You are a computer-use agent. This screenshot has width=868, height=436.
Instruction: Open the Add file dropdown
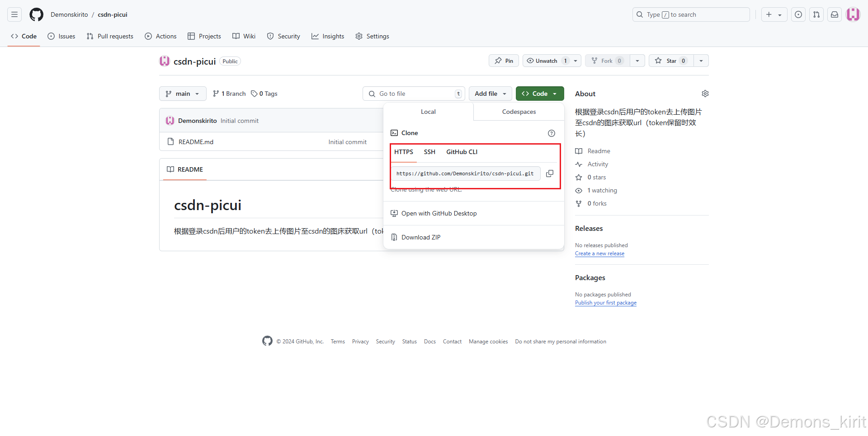click(491, 94)
